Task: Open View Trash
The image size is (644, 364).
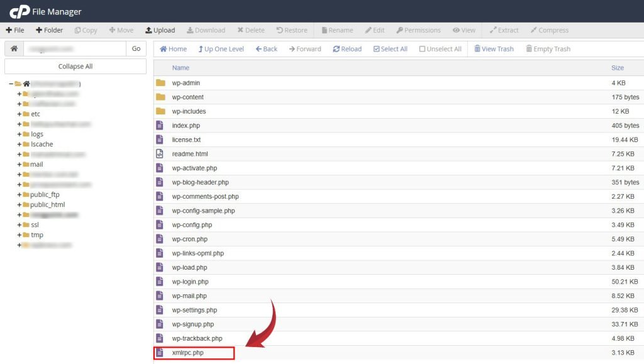Action: point(494,49)
